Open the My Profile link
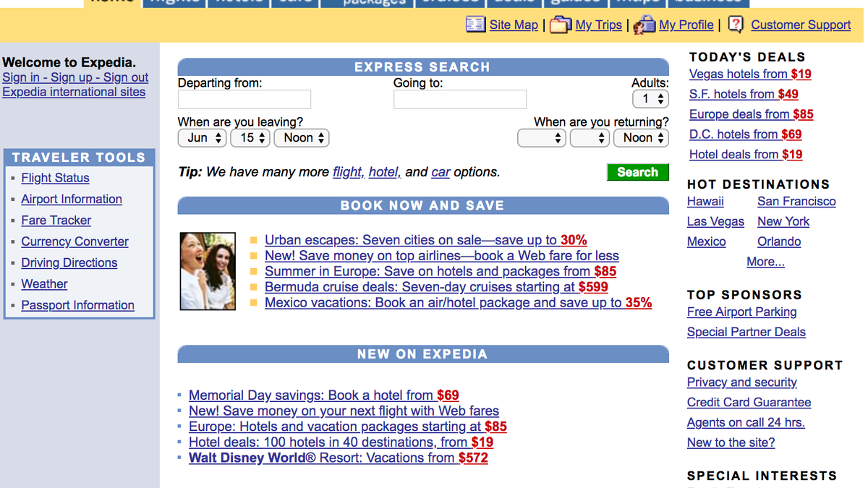 point(686,25)
